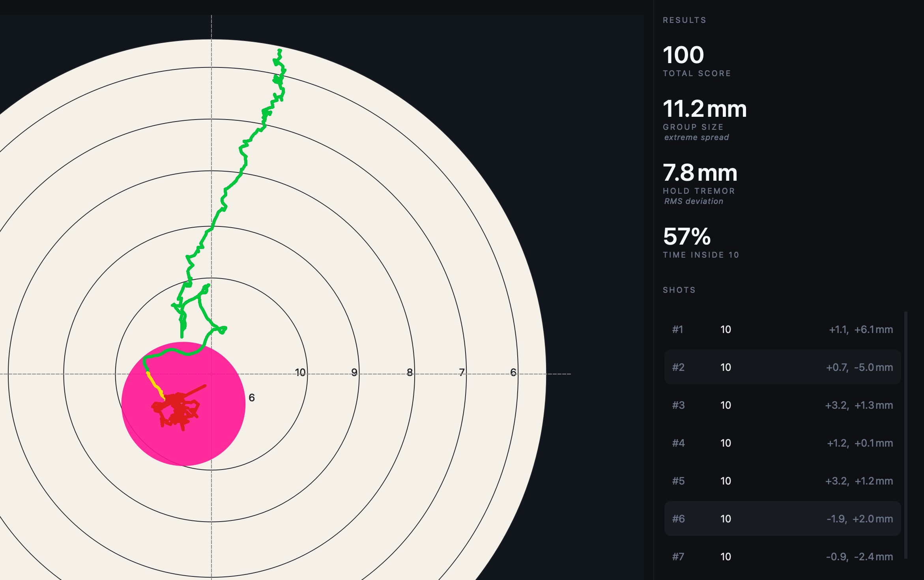Image resolution: width=924 pixels, height=580 pixels.
Task: Click ring label 9 on the target
Action: click(x=354, y=372)
